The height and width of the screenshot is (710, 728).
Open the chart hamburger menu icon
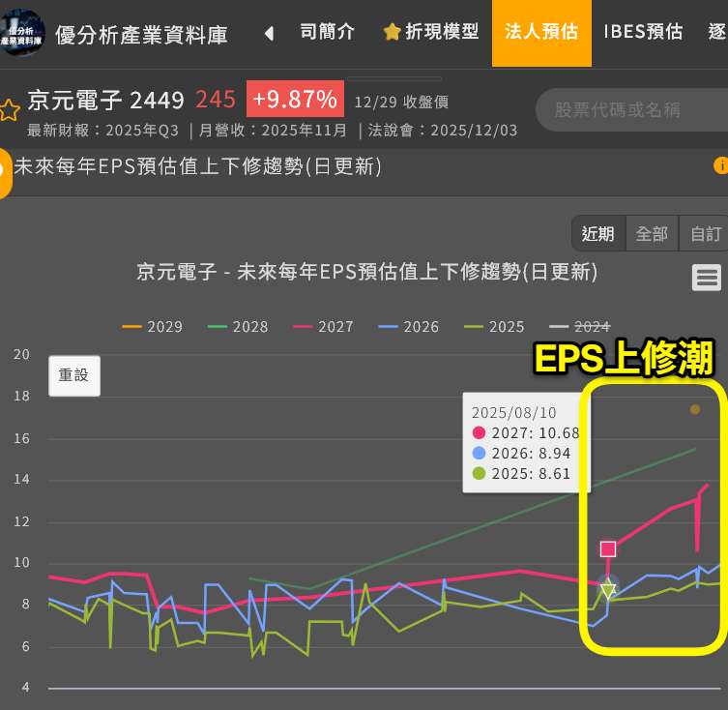(707, 278)
